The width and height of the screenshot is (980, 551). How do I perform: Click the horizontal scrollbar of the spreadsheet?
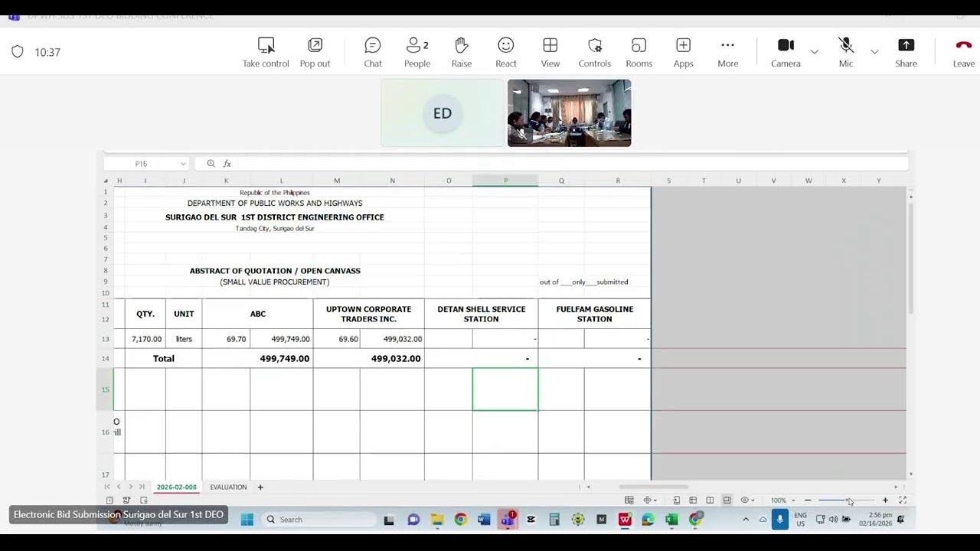point(653,487)
